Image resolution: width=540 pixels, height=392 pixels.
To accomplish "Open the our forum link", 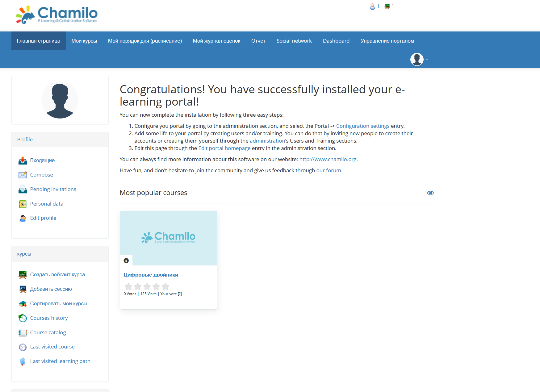I will 329,170.
